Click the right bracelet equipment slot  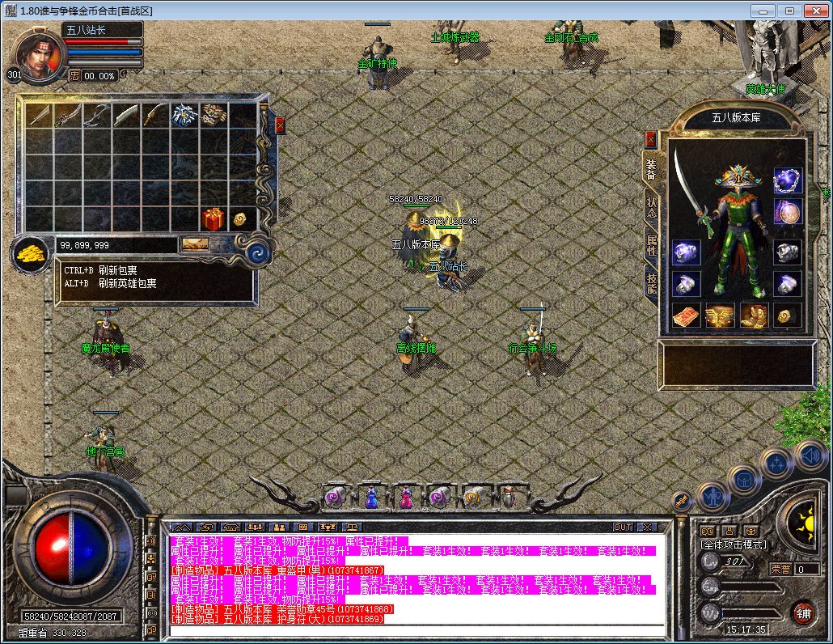coord(787,252)
